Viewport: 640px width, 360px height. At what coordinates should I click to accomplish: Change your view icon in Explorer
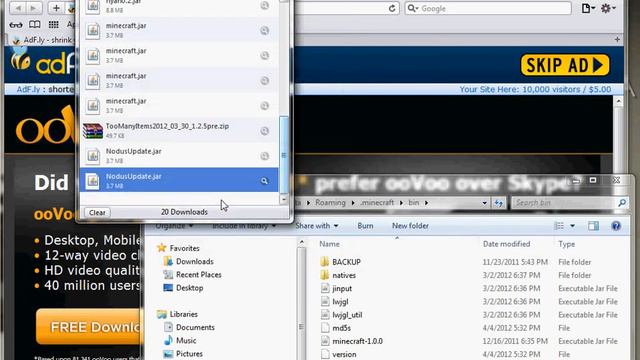(559, 226)
